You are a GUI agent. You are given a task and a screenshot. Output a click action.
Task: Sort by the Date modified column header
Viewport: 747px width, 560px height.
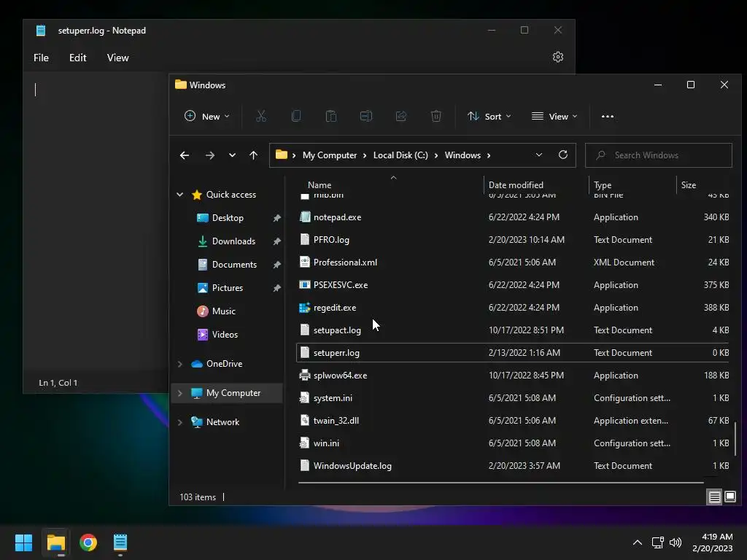coord(516,184)
